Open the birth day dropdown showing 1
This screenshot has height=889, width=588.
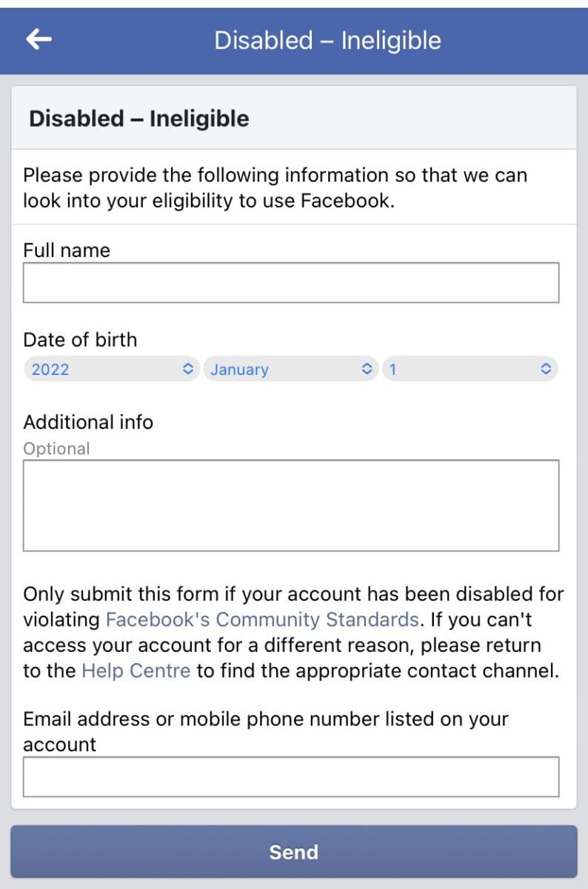[x=470, y=369]
